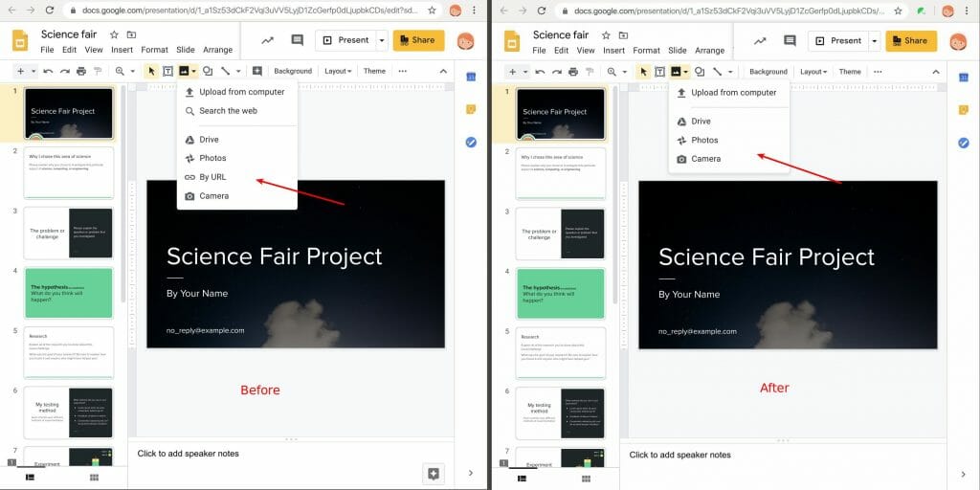The height and width of the screenshot is (490, 980).
Task: Click the new slide plus in Before toolbar
Action: (21, 71)
